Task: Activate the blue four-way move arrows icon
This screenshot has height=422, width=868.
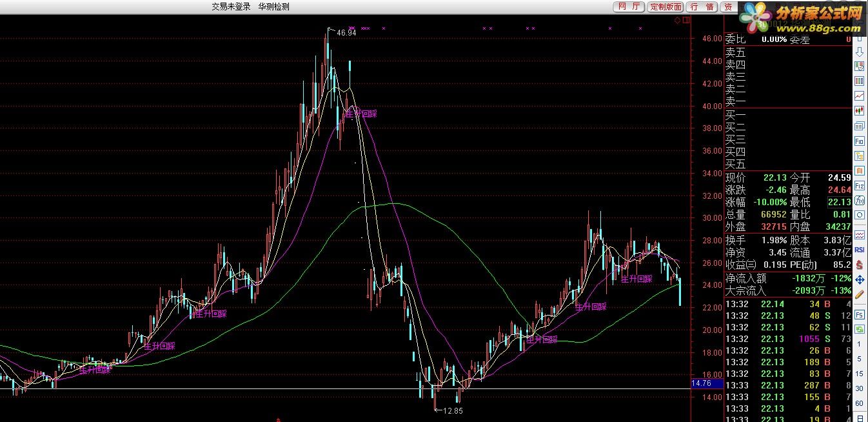Action: pyautogui.click(x=860, y=278)
